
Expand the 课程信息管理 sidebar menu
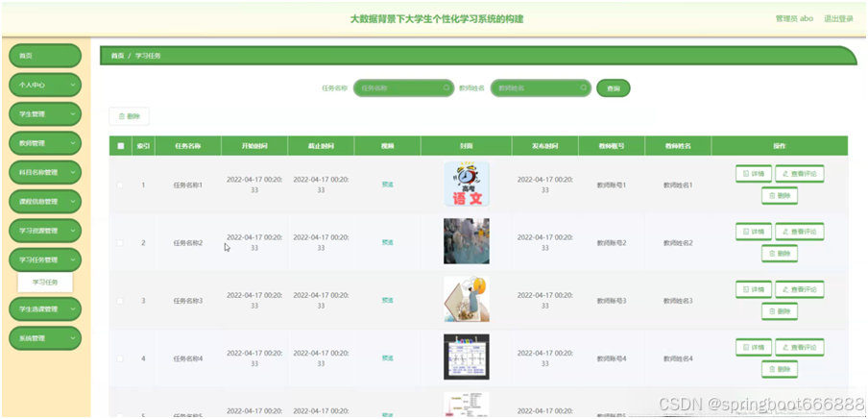(x=45, y=202)
